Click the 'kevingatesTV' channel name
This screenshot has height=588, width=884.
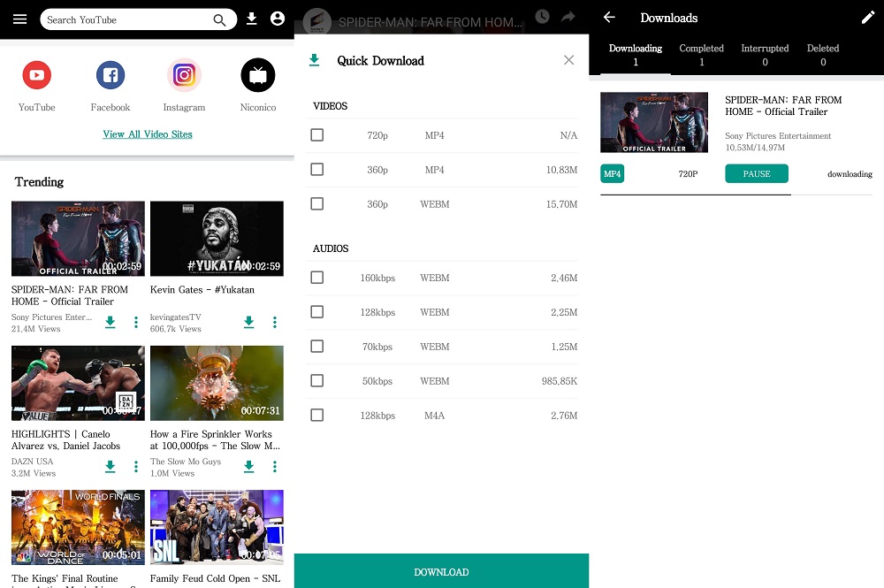click(175, 317)
